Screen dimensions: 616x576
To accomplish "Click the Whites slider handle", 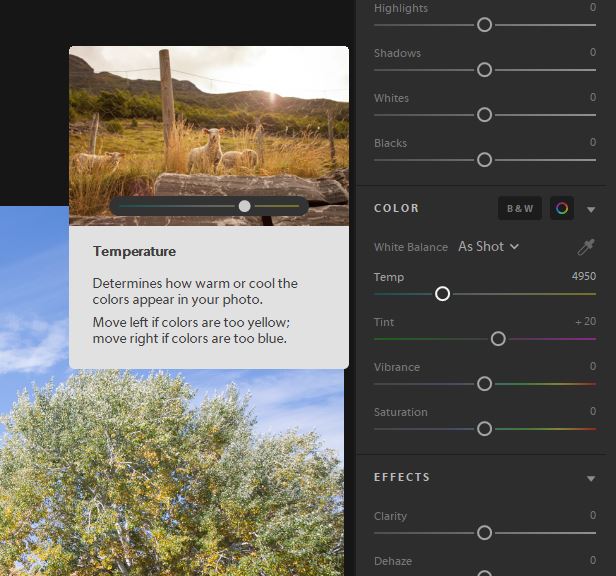I will point(484,115).
